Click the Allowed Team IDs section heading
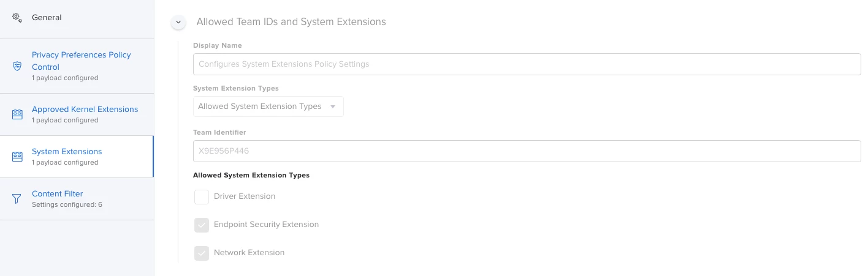 [x=291, y=22]
